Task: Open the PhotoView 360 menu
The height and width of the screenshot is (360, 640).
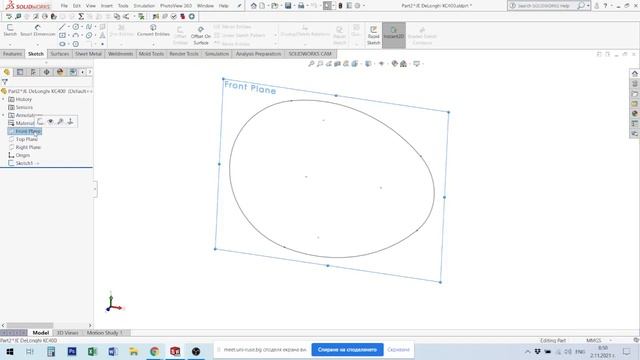Action: (x=176, y=6)
